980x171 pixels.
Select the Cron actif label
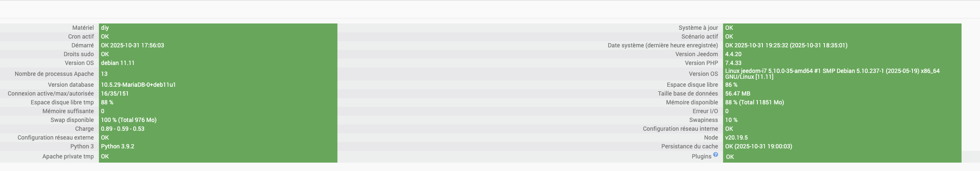81,36
